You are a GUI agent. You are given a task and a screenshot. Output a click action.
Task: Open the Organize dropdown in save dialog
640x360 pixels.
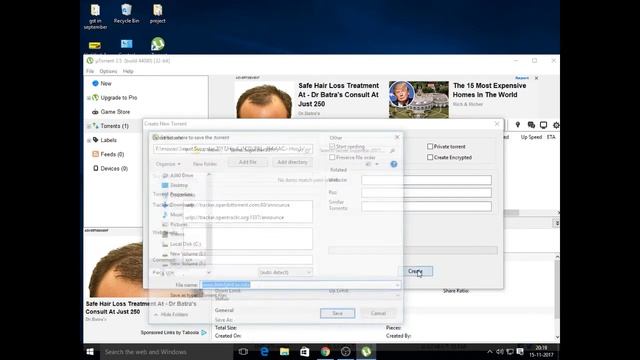[x=168, y=164]
